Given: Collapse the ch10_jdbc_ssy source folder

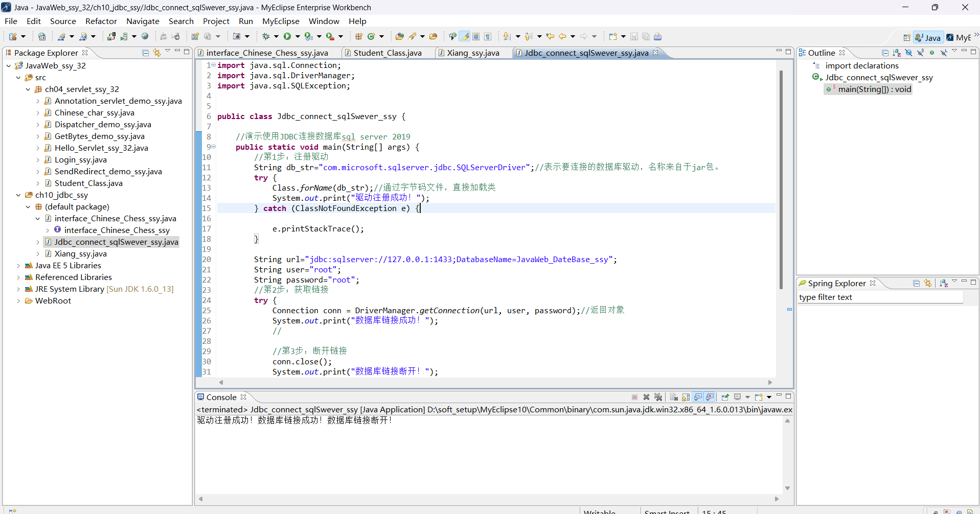Looking at the screenshot, I should 18,195.
